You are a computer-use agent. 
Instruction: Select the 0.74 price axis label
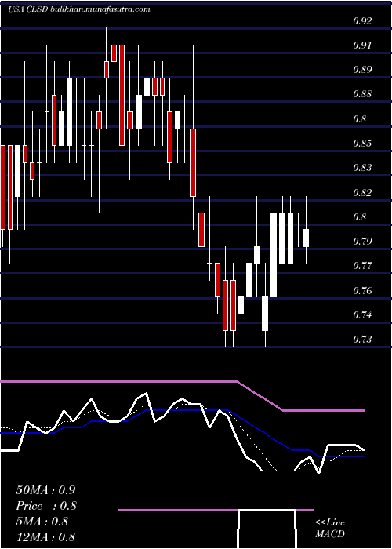pos(362,315)
